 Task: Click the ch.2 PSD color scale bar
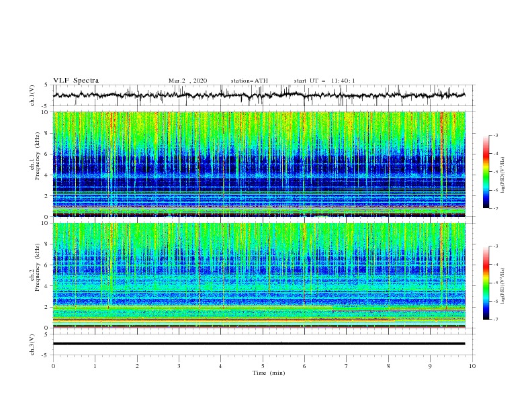coord(486,283)
